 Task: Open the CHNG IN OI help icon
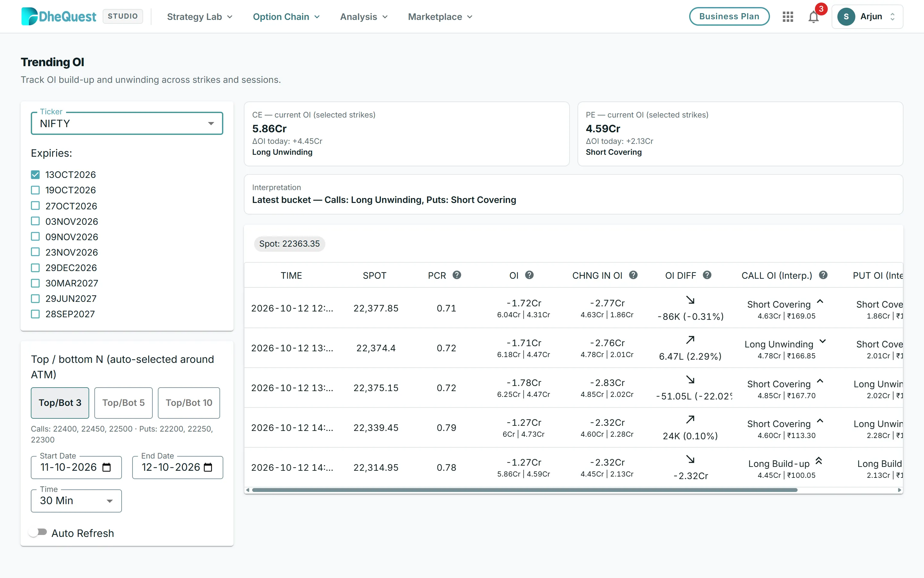(633, 275)
